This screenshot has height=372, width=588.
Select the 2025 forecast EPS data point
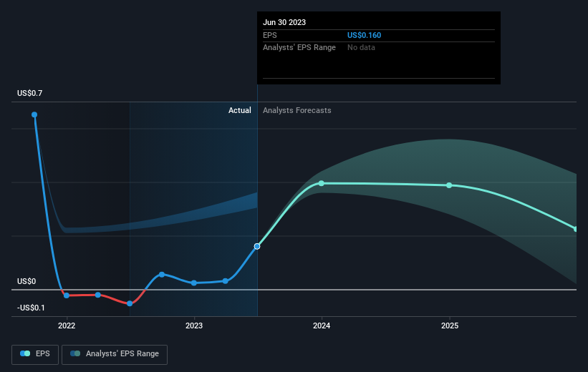449,185
